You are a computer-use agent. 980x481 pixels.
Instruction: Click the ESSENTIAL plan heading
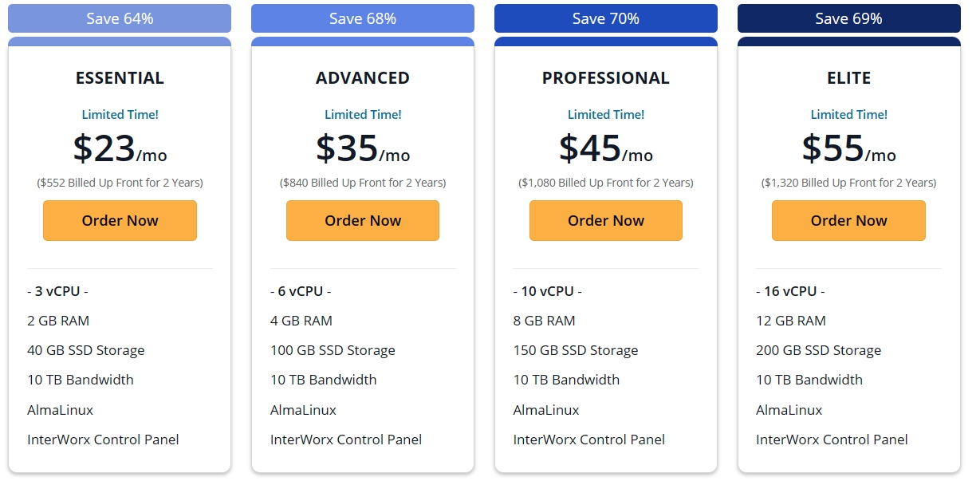[120, 78]
